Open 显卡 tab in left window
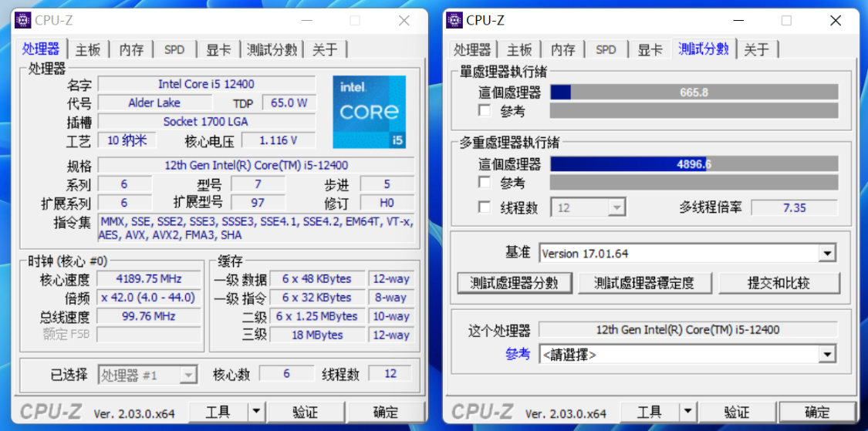This screenshot has width=868, height=431. click(x=218, y=50)
